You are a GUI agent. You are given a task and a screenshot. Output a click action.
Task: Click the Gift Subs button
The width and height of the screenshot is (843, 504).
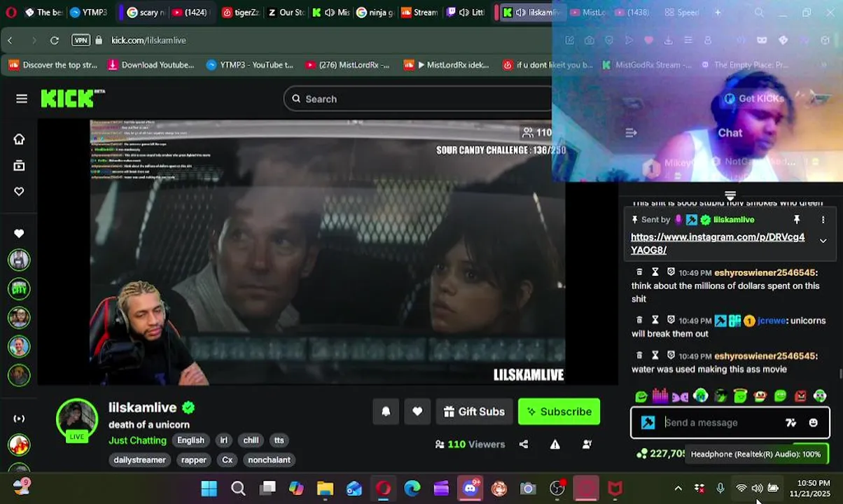coord(474,412)
